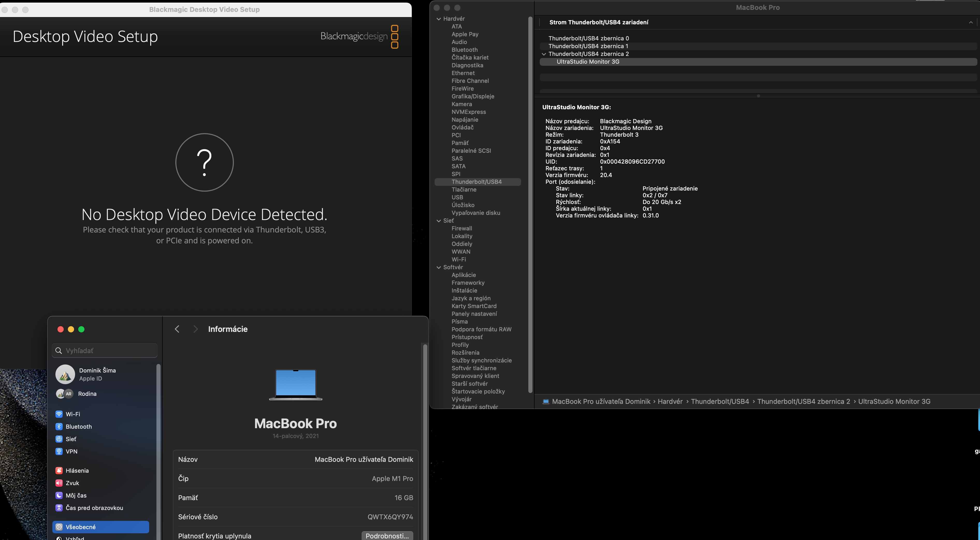Click UltraStudio Monitor 3G in path bar
Viewport: 980px width, 540px height.
[894, 402]
